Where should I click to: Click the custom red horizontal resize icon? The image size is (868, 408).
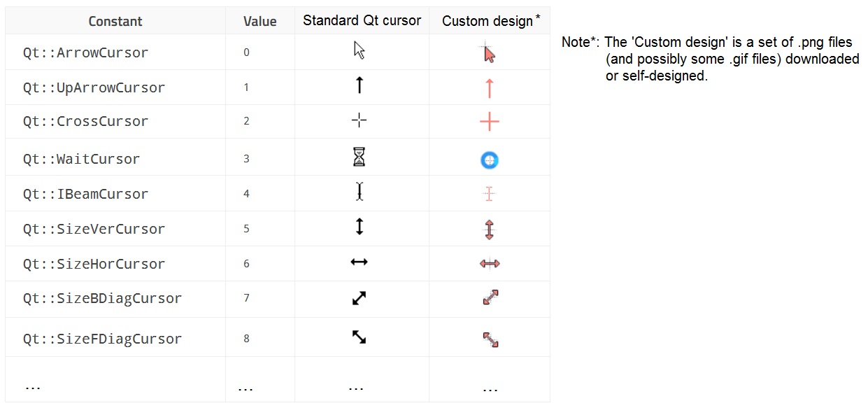pos(490,264)
